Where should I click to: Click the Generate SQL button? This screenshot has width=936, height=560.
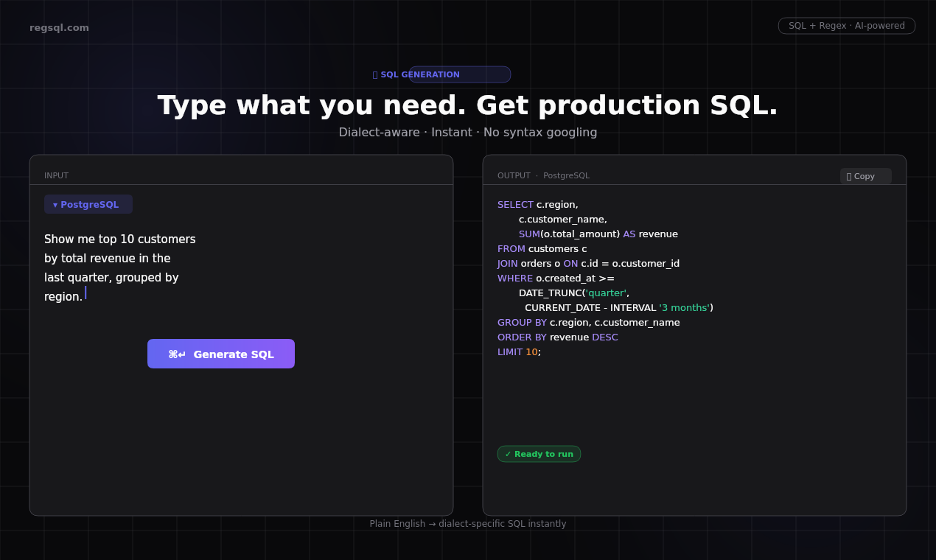pyautogui.click(x=221, y=354)
